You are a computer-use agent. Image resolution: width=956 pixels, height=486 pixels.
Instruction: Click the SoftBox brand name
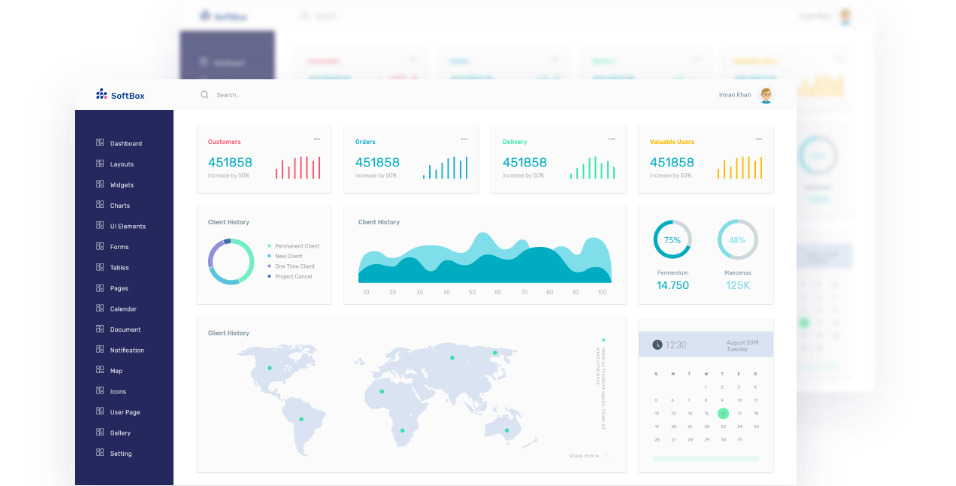point(128,96)
